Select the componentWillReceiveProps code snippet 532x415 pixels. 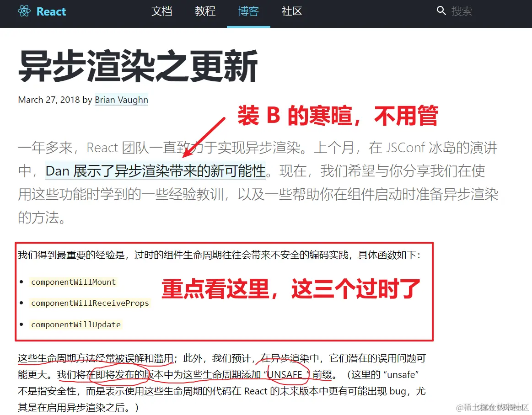(90, 303)
